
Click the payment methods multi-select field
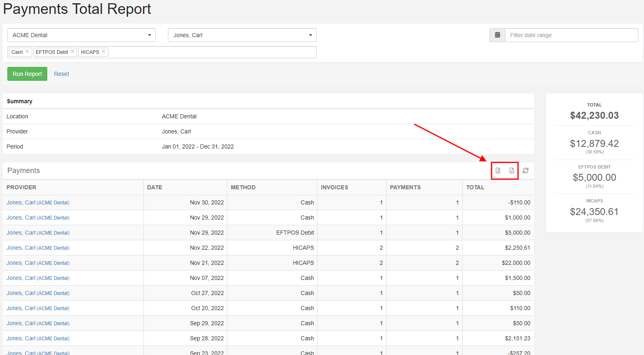212,52
